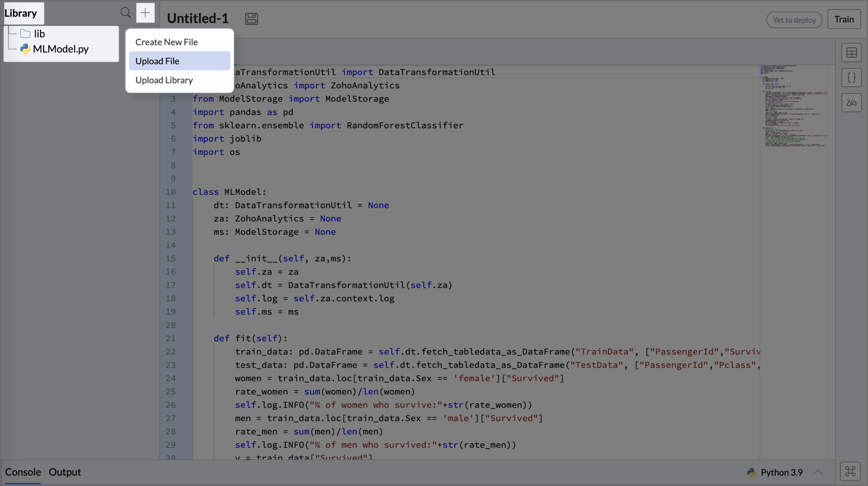Open the lib folder in tree
868x486 pixels.
click(40, 34)
